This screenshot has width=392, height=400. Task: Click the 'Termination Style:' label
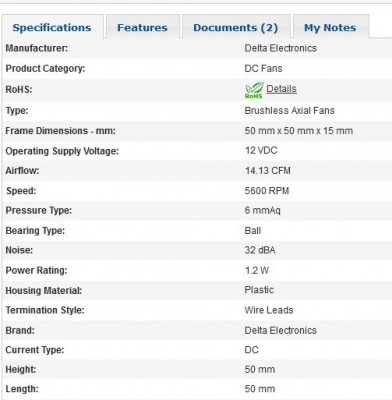[45, 310]
